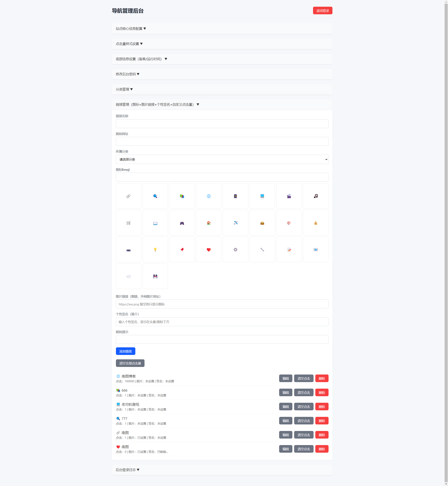
Task: Focus the 链接名称 input field
Action: click(222, 124)
